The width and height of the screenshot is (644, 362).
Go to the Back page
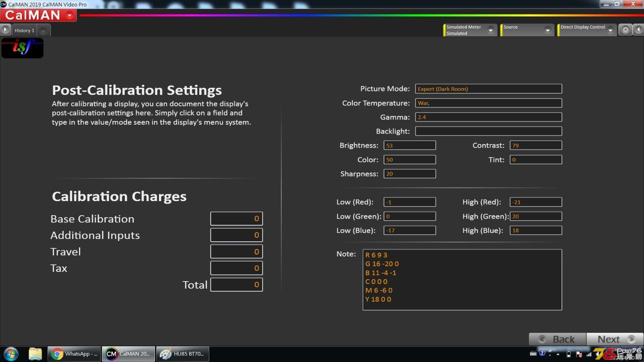[557, 339]
